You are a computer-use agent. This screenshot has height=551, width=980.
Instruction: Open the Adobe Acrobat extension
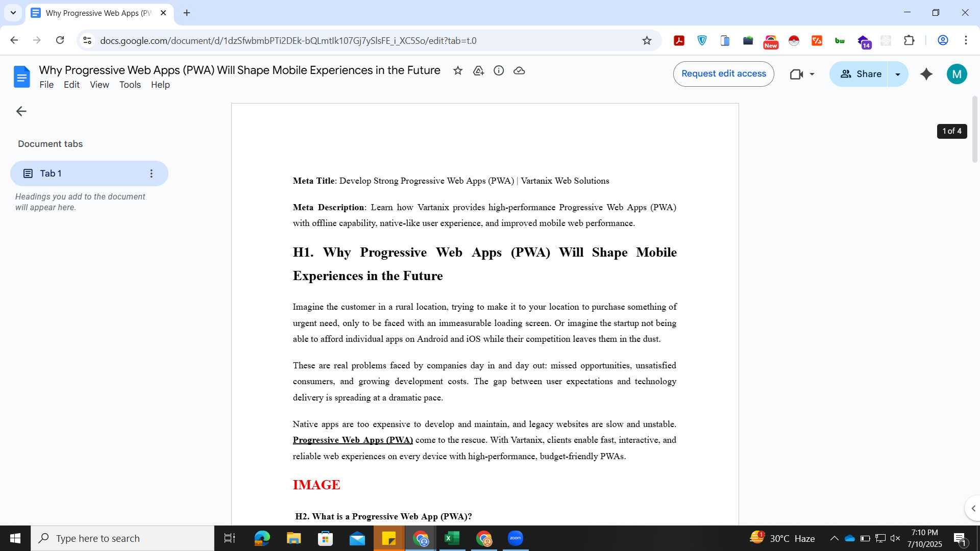[x=679, y=41]
